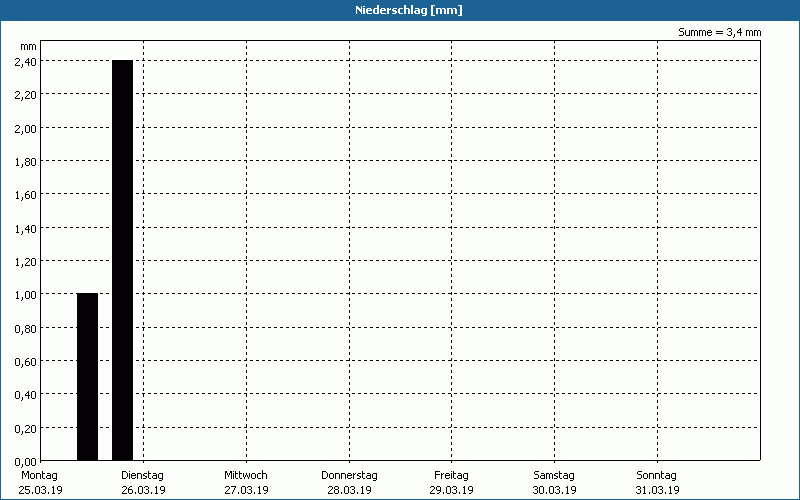Click the Dienstag day label

(x=143, y=476)
